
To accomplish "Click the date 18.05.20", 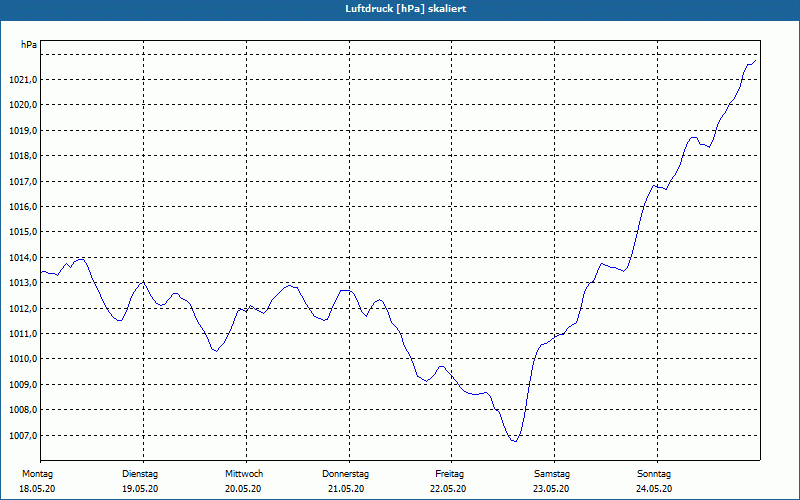I will pyautogui.click(x=37, y=489).
